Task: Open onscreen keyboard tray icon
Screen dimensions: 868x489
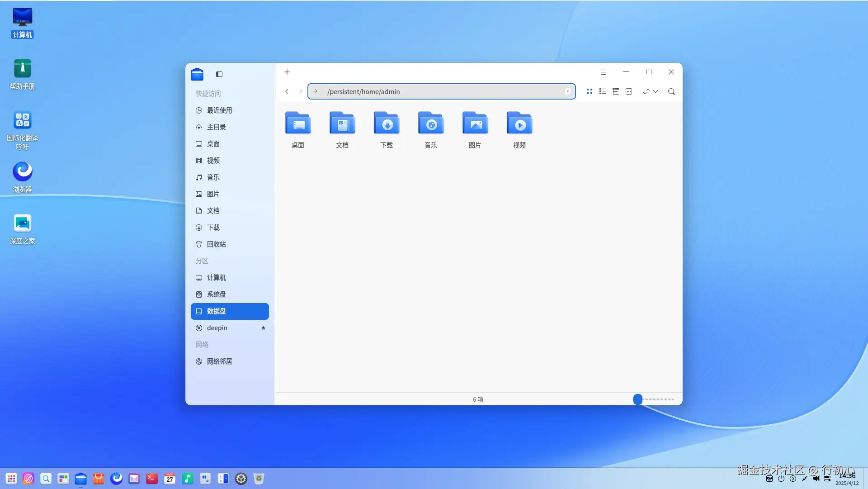Action: [769, 479]
